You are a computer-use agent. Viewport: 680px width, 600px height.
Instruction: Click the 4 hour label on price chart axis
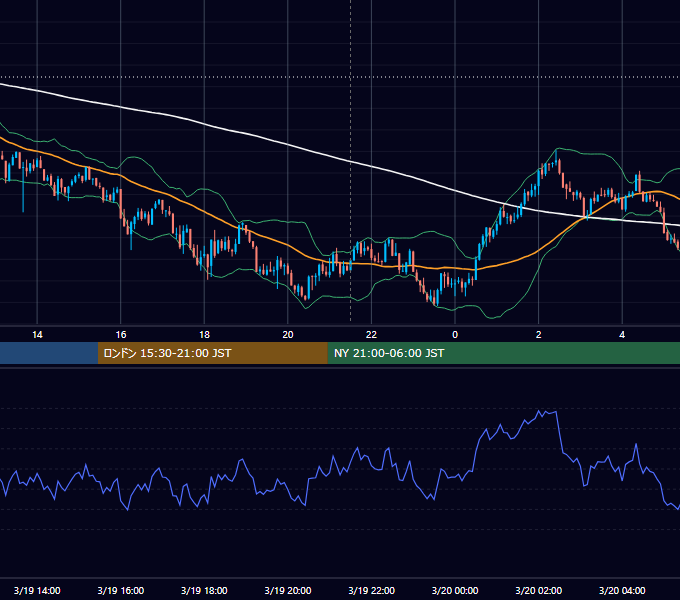point(622,335)
